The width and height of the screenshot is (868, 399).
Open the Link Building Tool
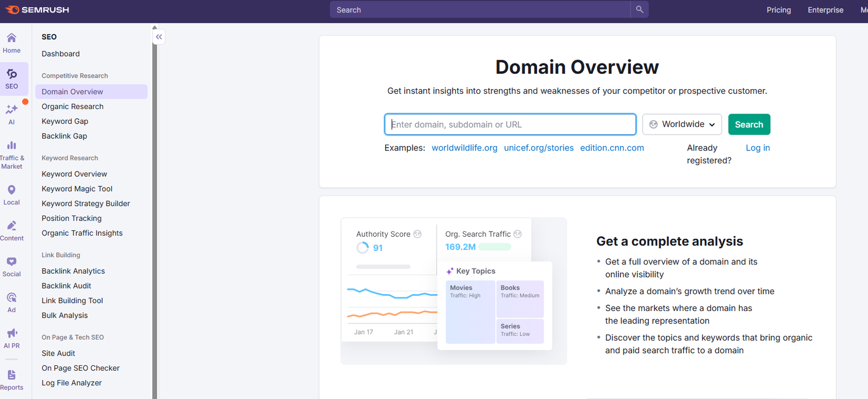(72, 300)
